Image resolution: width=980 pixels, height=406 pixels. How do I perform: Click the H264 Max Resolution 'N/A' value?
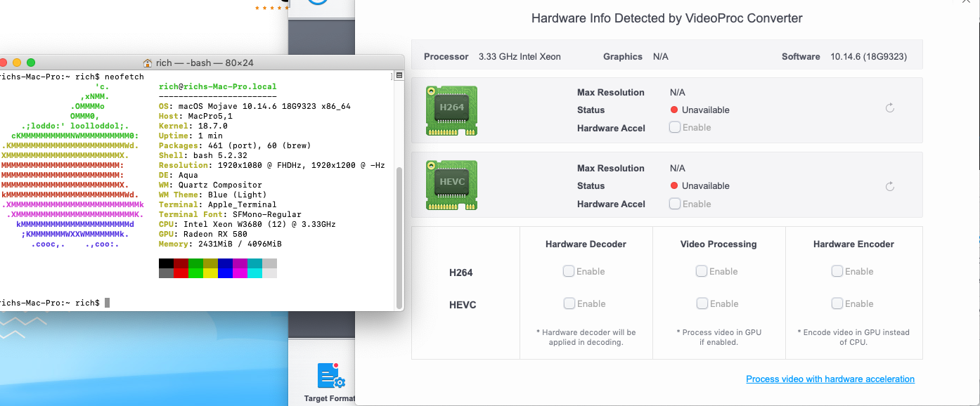tap(678, 92)
